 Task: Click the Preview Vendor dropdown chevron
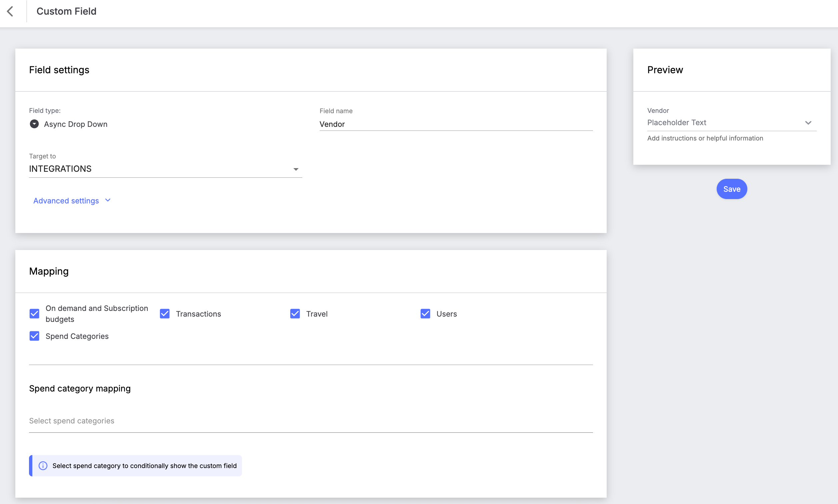[x=808, y=123]
